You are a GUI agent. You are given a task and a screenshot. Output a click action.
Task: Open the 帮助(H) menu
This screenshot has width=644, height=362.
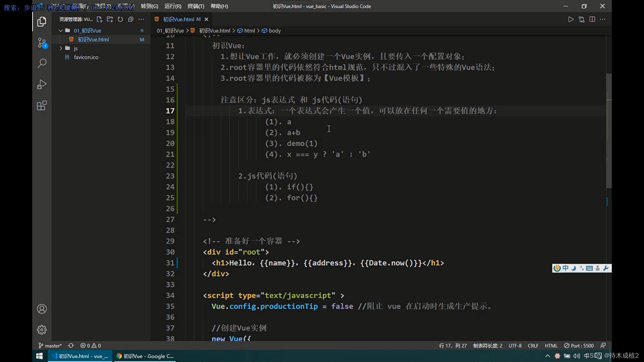pos(219,6)
